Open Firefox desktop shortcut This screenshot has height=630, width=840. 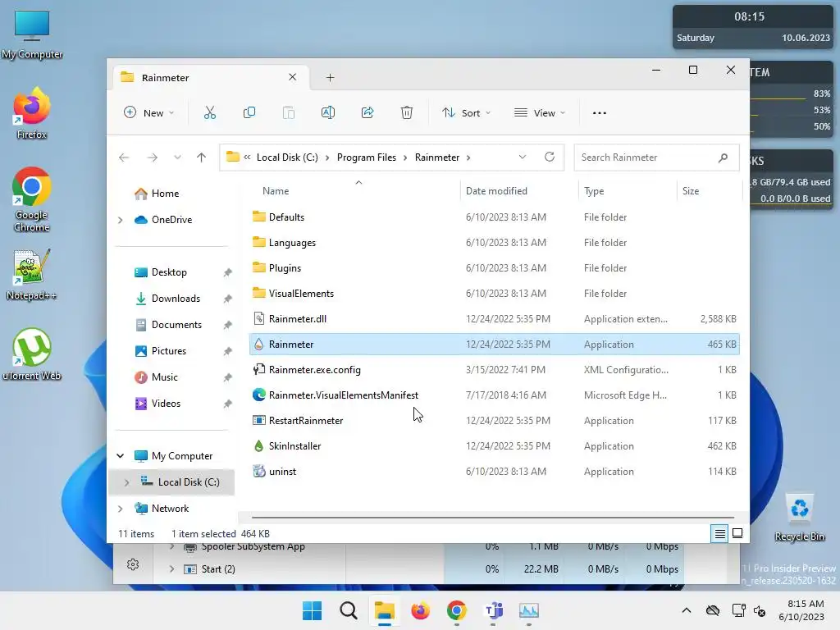click(32, 113)
